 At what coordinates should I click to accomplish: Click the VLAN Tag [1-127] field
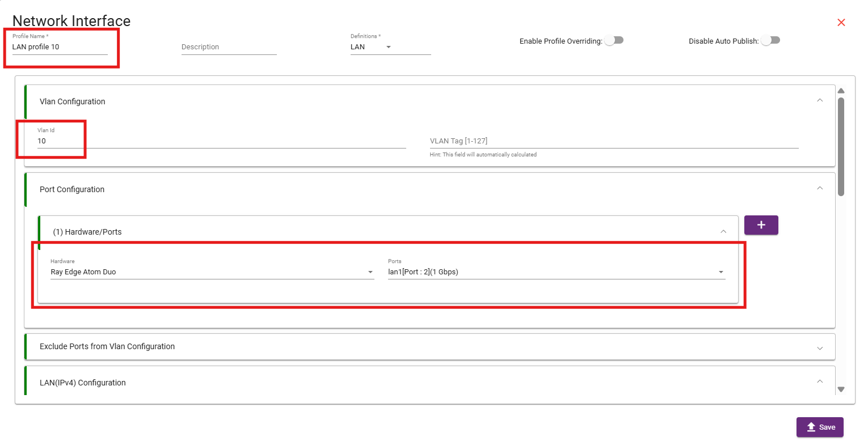coord(614,141)
